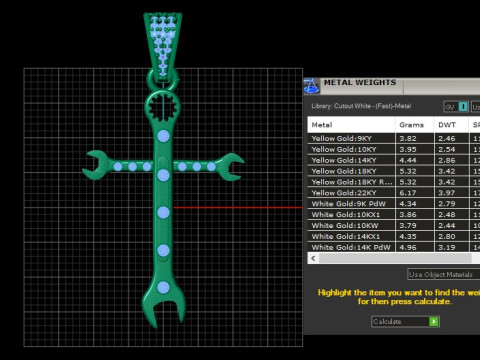Image resolution: width=480 pixels, height=360 pixels.
Task: Click the 3.19 DWT value
Action: [447, 247]
